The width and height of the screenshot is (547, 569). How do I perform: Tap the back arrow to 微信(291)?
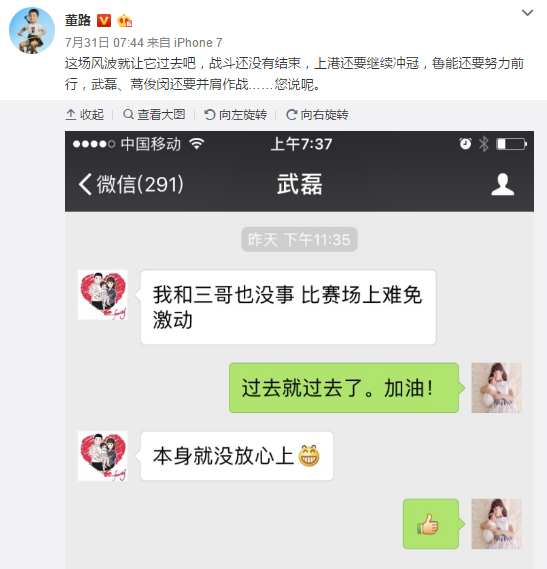[131, 184]
